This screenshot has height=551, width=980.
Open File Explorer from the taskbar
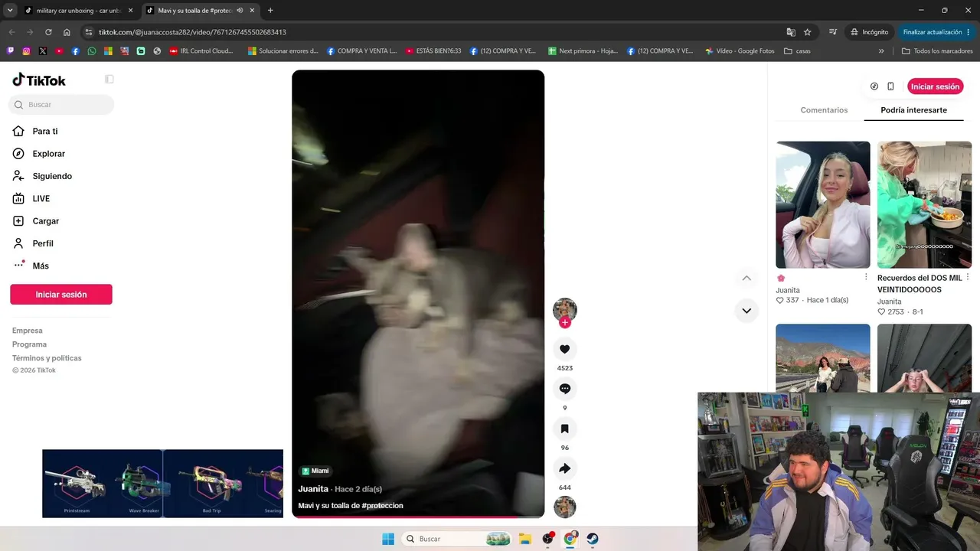tap(525, 539)
